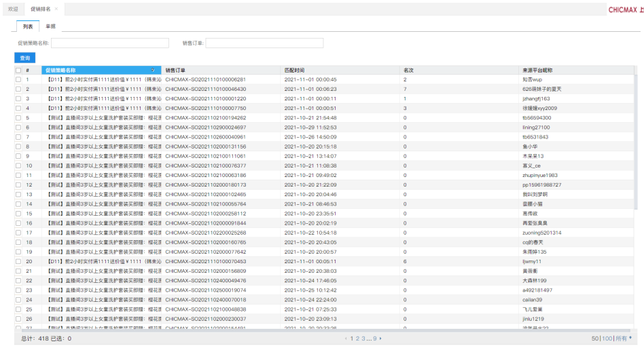
Task: Click the 总计: 418 已选: 0 status text
Action: (x=46, y=339)
